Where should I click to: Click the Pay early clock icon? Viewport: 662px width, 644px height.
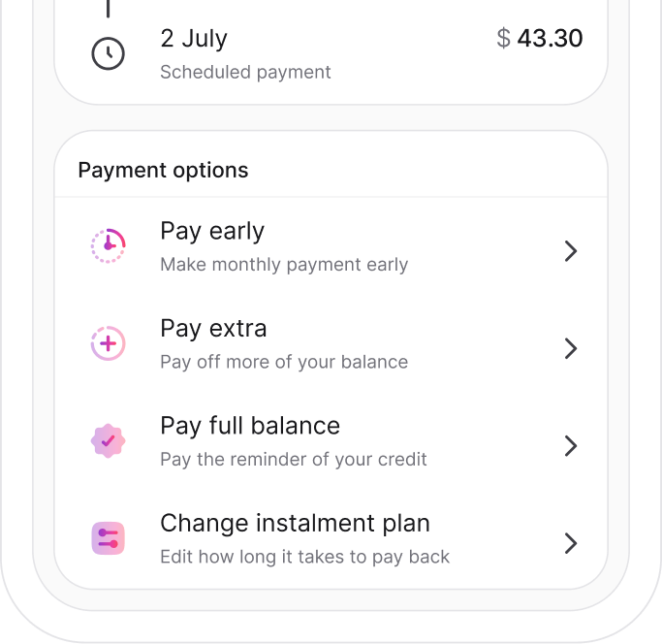click(108, 246)
